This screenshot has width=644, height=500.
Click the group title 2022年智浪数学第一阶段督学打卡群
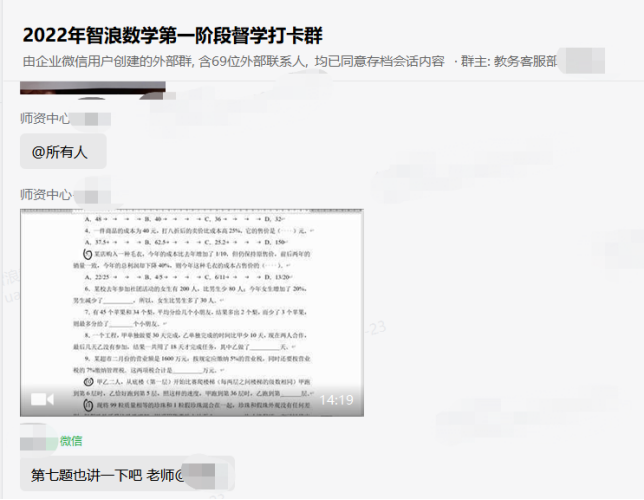(172, 35)
